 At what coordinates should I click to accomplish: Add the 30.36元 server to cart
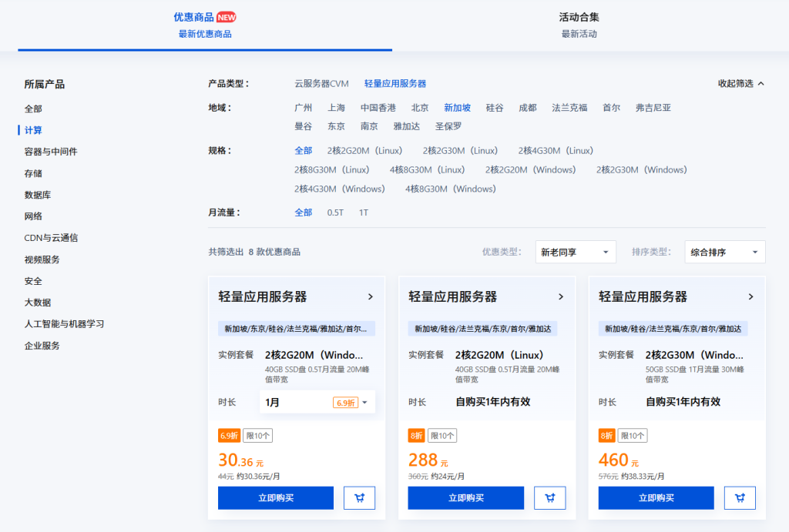[359, 498]
